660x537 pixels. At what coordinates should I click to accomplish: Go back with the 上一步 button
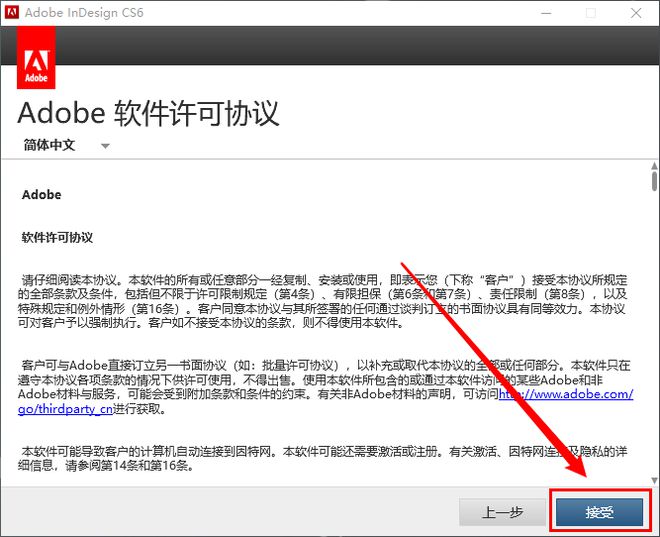502,512
